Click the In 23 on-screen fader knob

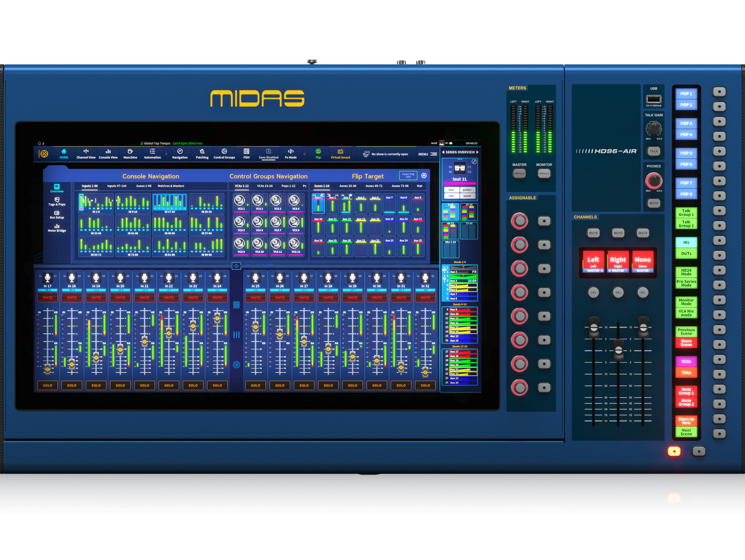point(193,326)
